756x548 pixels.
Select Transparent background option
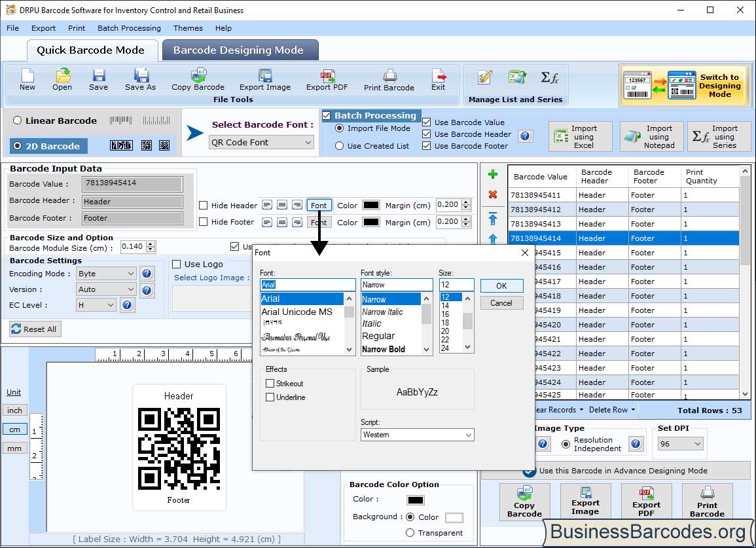click(x=410, y=532)
